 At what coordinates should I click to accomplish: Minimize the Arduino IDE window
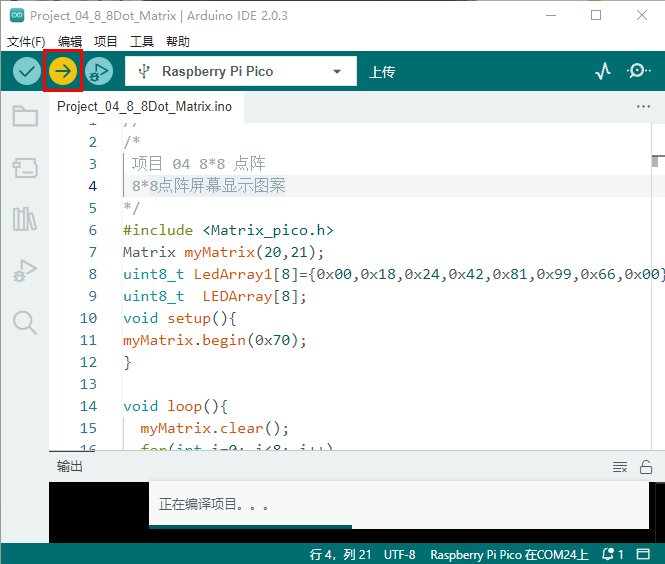point(551,15)
